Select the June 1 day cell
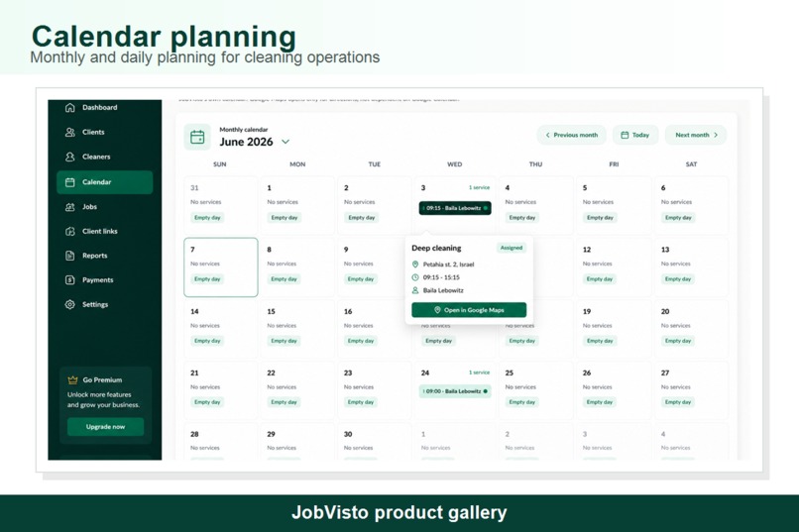 coord(297,206)
